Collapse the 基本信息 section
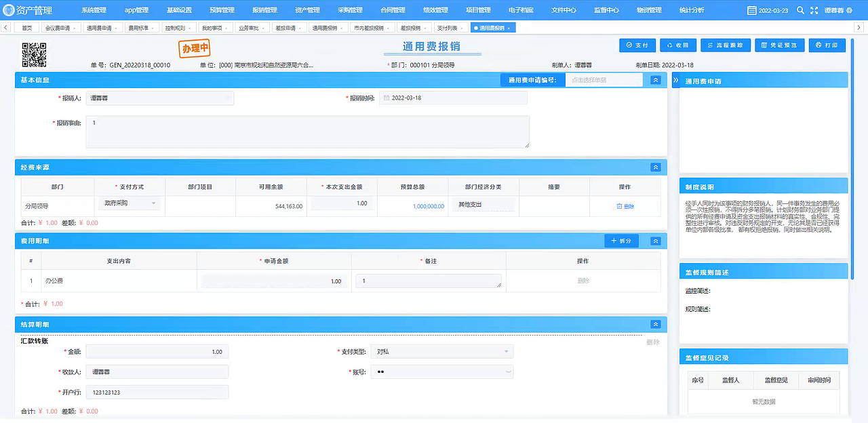 tap(656, 80)
